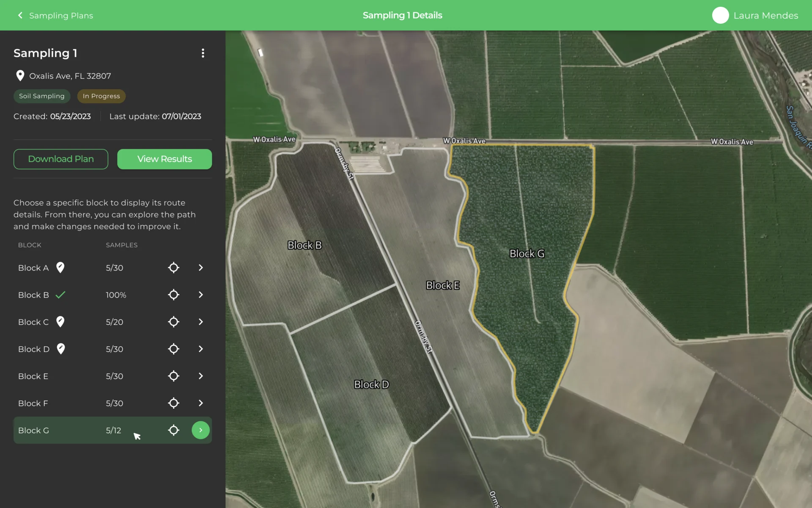The width and height of the screenshot is (812, 508).
Task: Select Block F in the block list
Action: pos(112,403)
